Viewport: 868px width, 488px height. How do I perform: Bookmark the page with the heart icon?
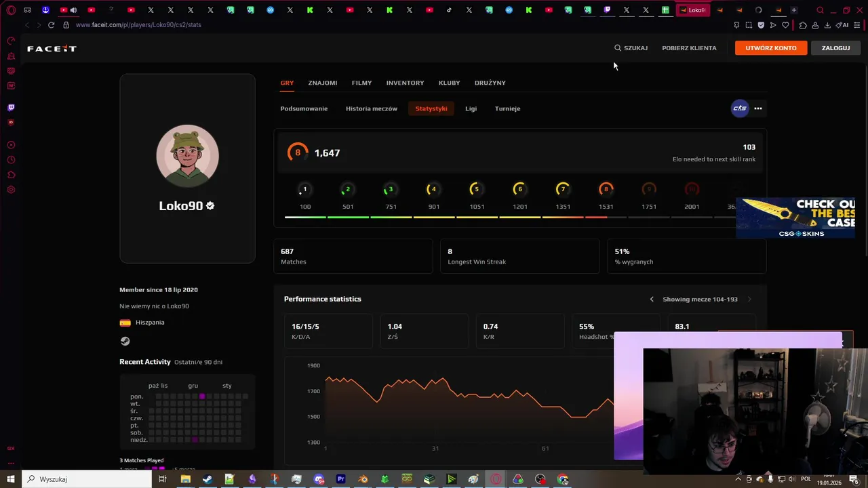785,25
